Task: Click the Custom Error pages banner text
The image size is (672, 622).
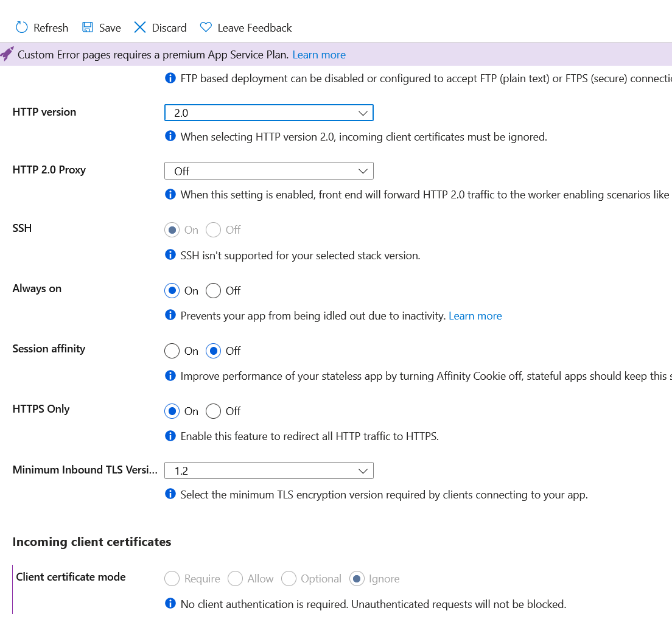Action: click(x=153, y=55)
